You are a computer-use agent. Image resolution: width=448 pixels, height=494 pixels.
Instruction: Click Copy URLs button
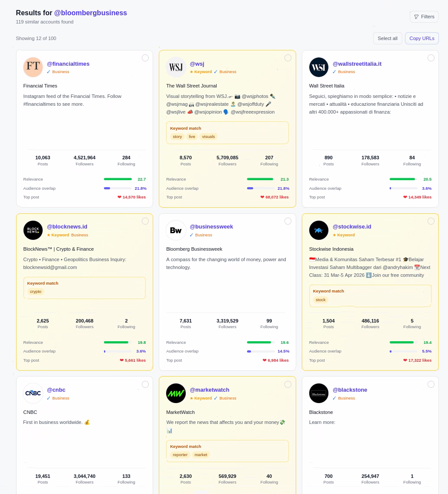pyautogui.click(x=421, y=38)
